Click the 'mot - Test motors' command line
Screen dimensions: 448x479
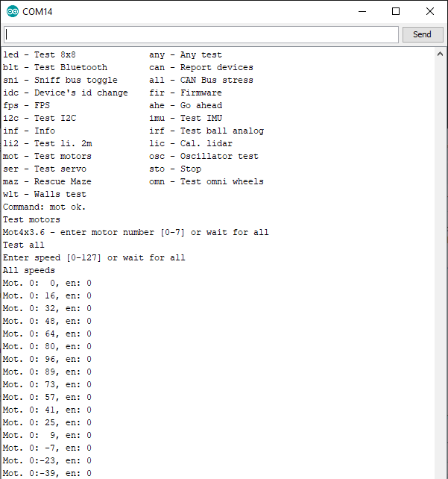coord(47,156)
